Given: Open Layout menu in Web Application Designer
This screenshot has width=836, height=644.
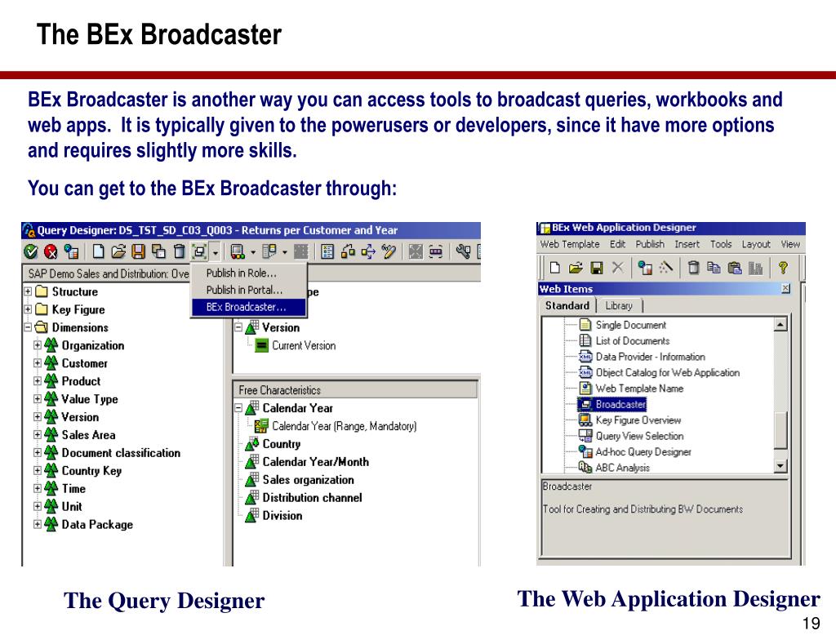Looking at the screenshot, I should (756, 244).
